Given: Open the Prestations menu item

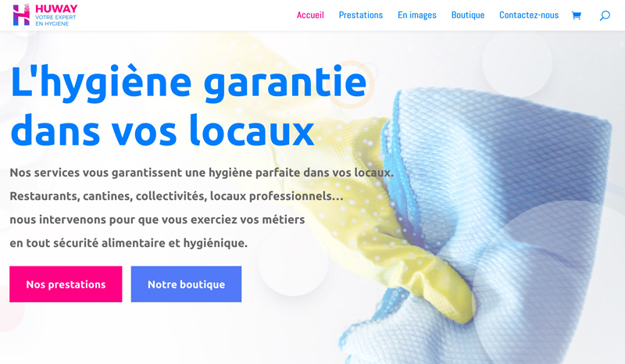Looking at the screenshot, I should click(x=361, y=15).
